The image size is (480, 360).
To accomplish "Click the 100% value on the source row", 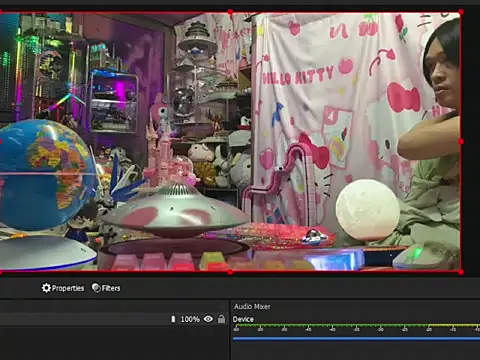I will pos(190,319).
